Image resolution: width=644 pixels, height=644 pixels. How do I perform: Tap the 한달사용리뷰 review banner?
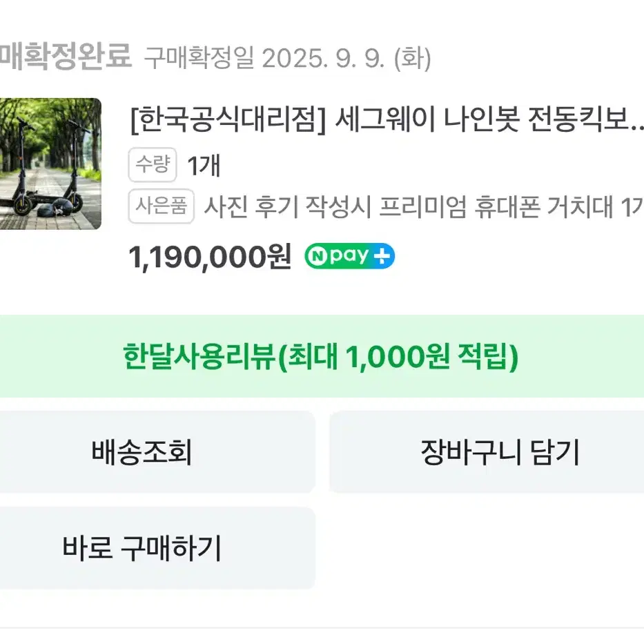pyautogui.click(x=322, y=356)
